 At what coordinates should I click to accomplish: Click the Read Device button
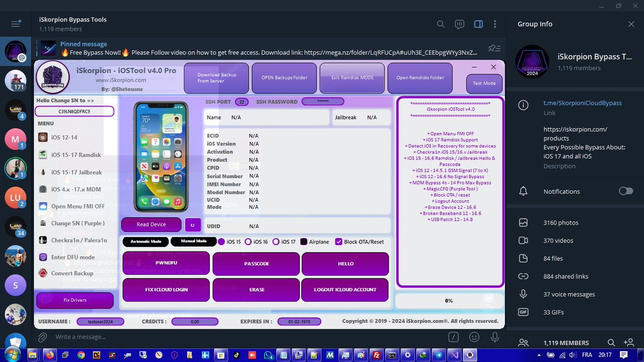click(x=151, y=225)
